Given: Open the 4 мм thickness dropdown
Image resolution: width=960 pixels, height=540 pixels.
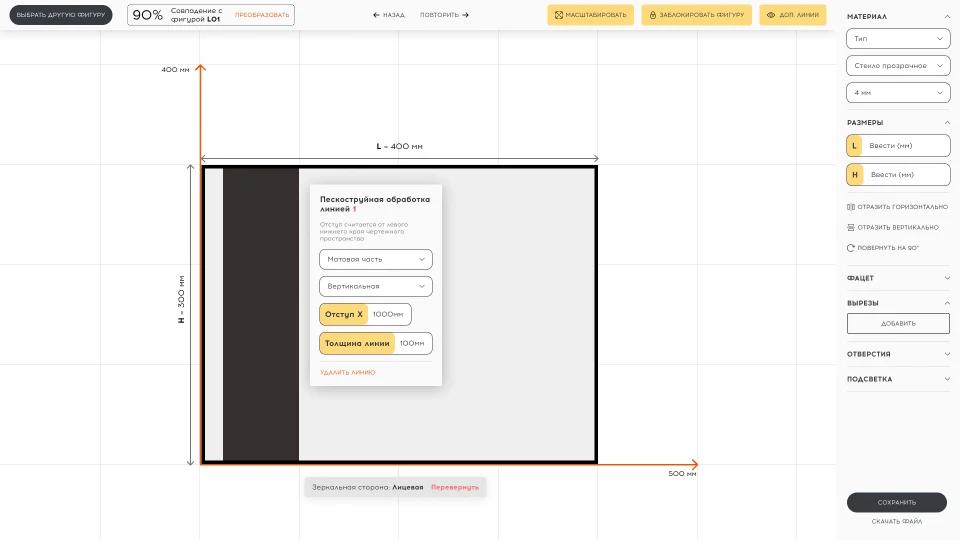Looking at the screenshot, I should point(898,92).
